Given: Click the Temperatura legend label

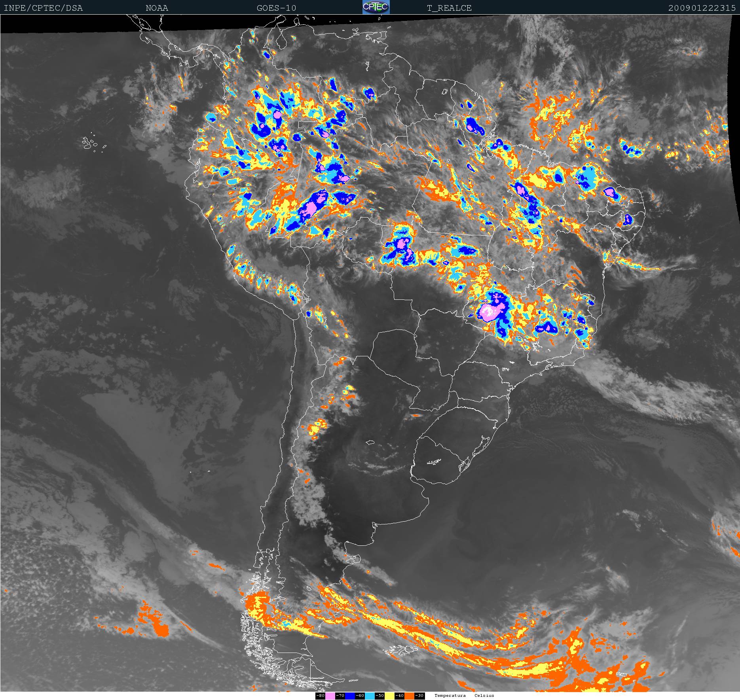Looking at the screenshot, I should (450, 696).
